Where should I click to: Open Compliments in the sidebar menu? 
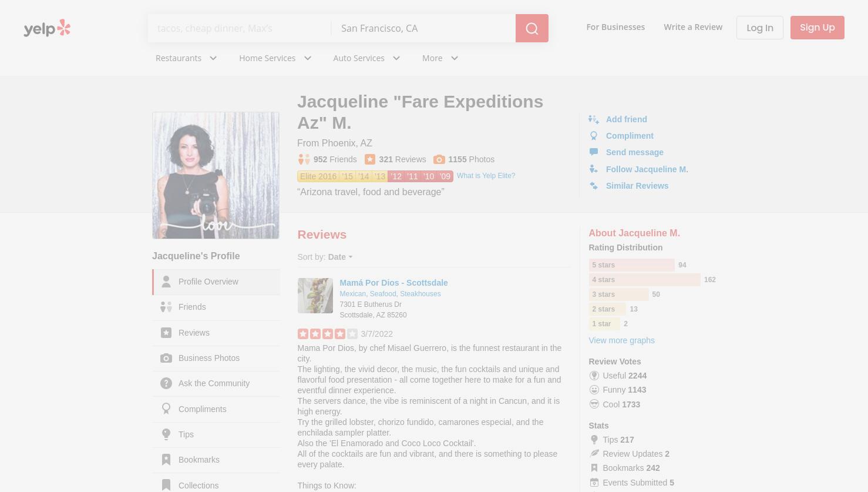tap(216, 409)
